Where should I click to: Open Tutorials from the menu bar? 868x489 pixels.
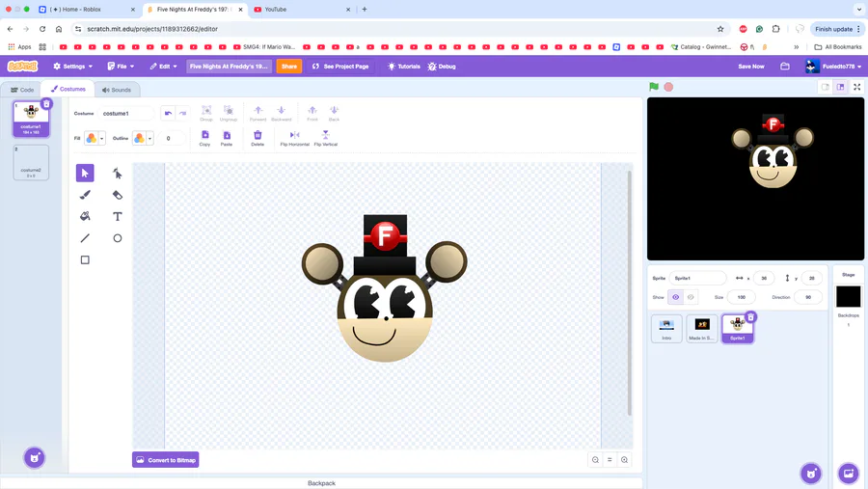pos(403,66)
